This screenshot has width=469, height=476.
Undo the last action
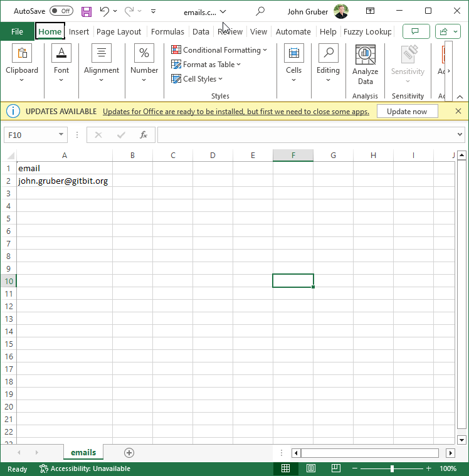coord(105,11)
